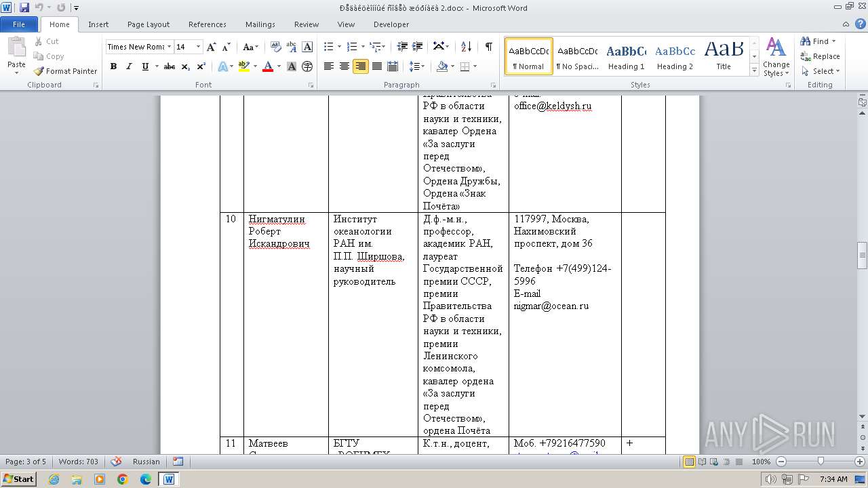Image resolution: width=868 pixels, height=488 pixels.
Task: Click Shrink Font icon
Action: point(226,47)
